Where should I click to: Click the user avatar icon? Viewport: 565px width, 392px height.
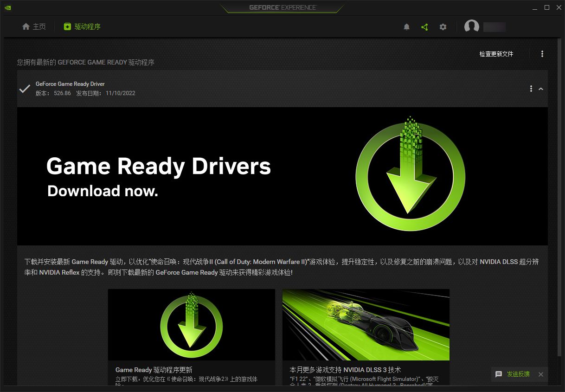(x=472, y=26)
